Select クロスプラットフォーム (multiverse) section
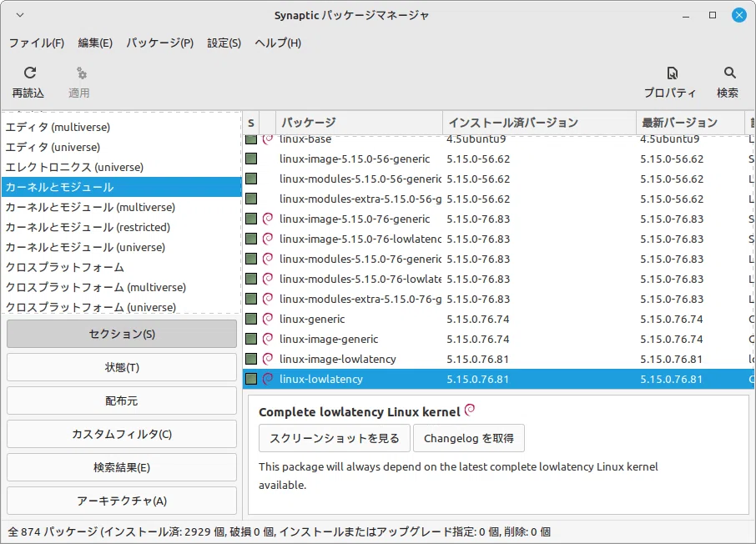The width and height of the screenshot is (756, 544). click(121, 287)
